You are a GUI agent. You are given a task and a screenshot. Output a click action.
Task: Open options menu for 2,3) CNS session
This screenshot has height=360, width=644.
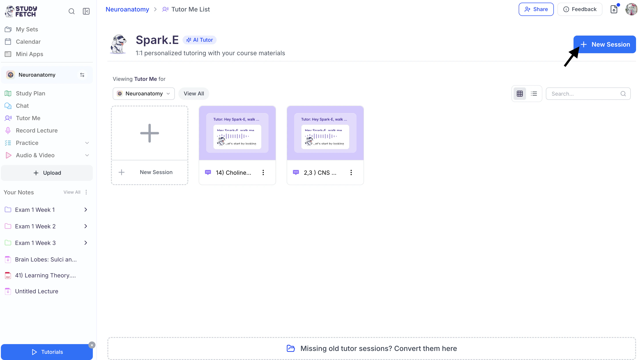(351, 172)
